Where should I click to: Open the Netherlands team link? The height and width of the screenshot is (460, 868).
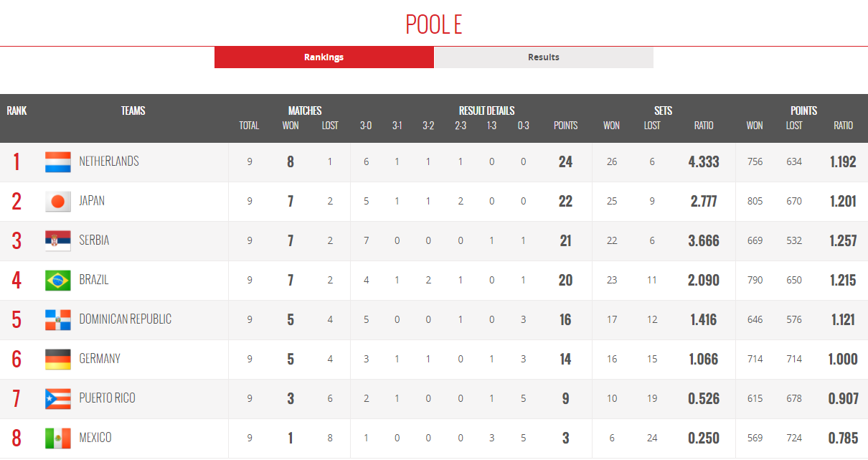(109, 161)
